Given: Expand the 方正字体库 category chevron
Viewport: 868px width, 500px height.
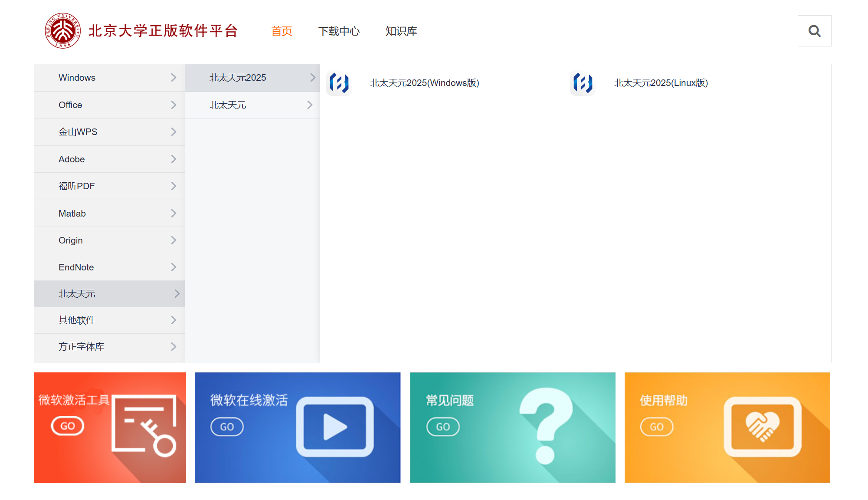Looking at the screenshot, I should click(174, 346).
